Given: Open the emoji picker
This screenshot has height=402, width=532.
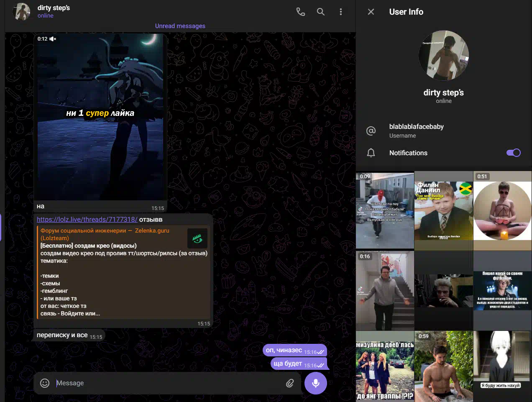Looking at the screenshot, I should click(x=45, y=383).
